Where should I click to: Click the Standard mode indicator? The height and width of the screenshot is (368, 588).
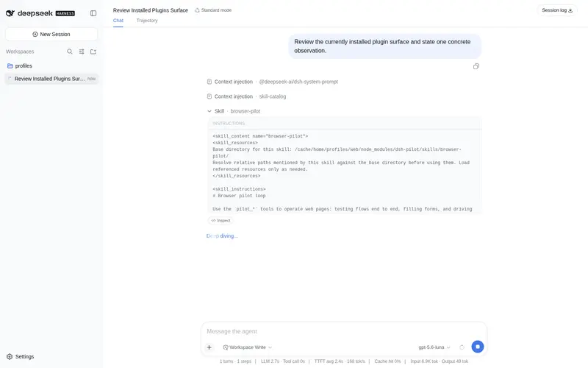coord(213,10)
